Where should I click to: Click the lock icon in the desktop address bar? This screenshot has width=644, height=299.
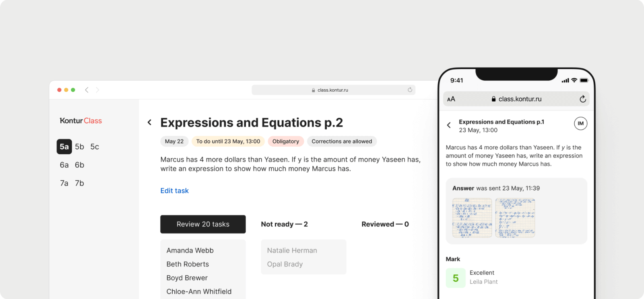(x=313, y=90)
